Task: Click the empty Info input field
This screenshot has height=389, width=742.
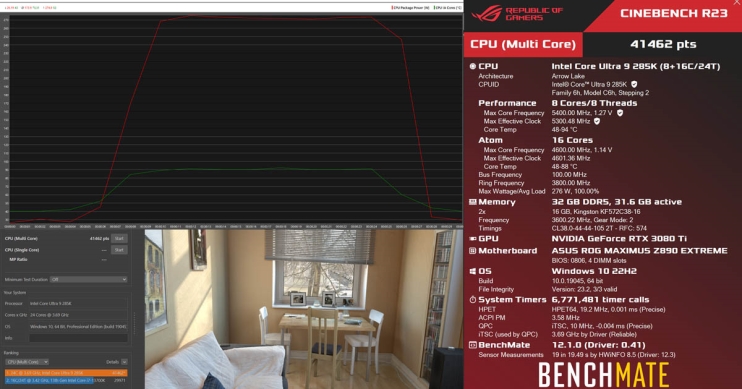Action: coord(78,338)
